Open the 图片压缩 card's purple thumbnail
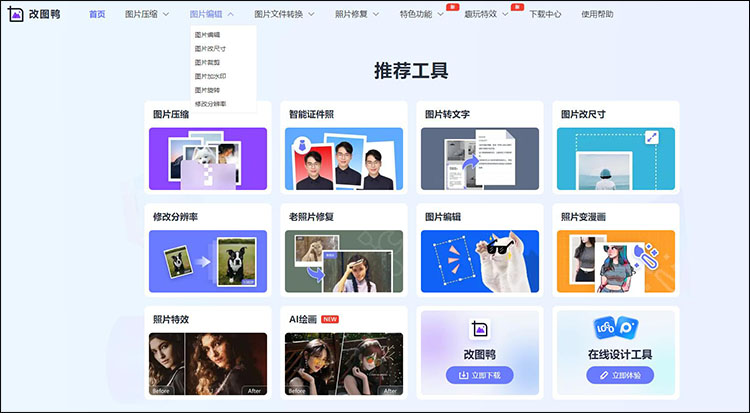Screen dimensions: 750x413 [x=208, y=159]
